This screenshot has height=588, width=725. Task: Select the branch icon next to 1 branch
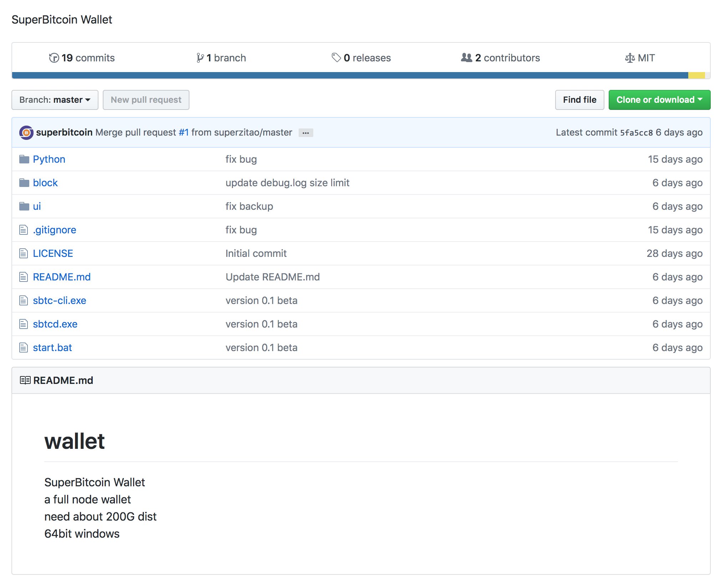[200, 57]
